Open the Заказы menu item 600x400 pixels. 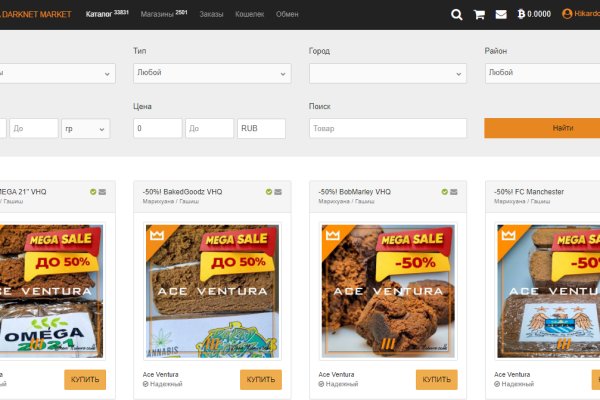[211, 15]
